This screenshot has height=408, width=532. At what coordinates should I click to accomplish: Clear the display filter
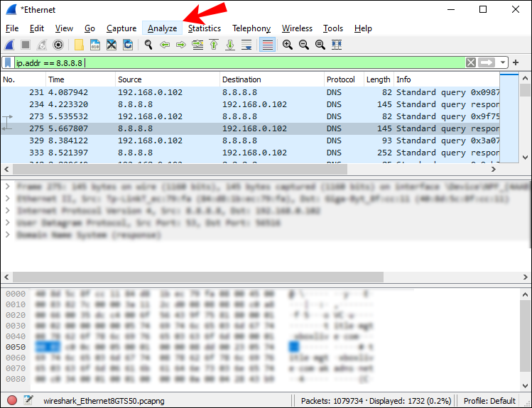point(471,62)
